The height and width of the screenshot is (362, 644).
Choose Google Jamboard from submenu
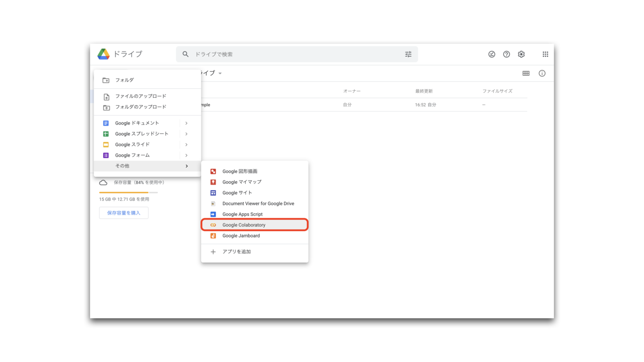(x=255, y=236)
